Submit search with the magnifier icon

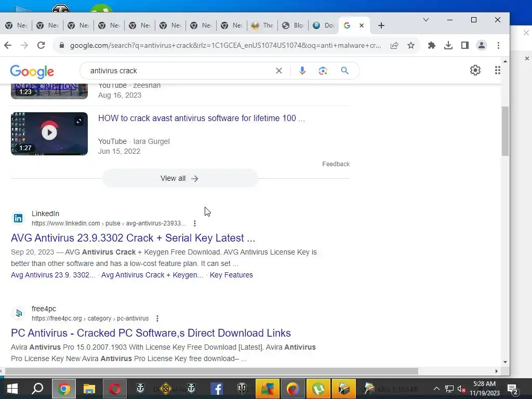(x=345, y=71)
